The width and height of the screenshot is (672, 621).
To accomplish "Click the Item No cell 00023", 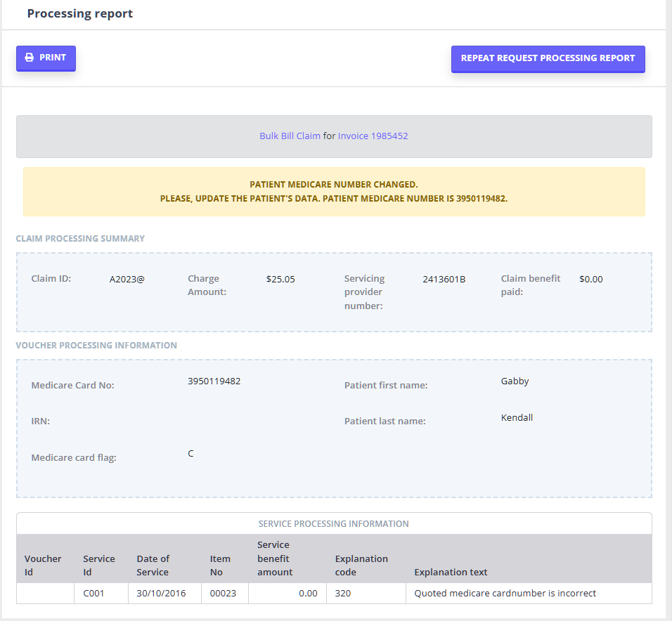I will tap(224, 594).
